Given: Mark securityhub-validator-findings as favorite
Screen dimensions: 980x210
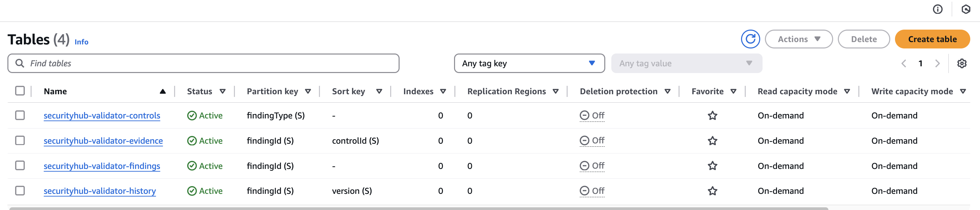Looking at the screenshot, I should [x=712, y=166].
